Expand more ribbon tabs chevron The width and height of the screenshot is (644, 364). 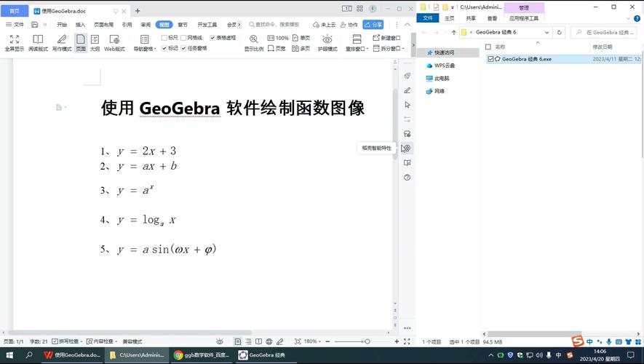tap(239, 25)
